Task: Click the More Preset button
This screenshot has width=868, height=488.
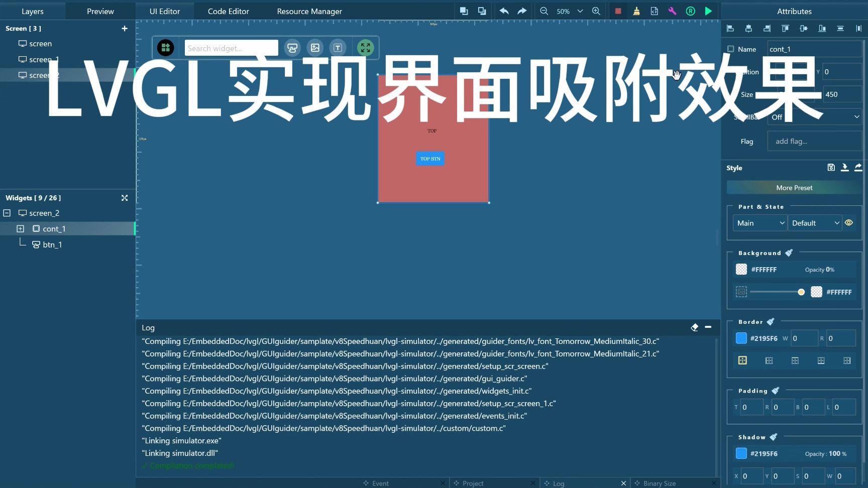Action: pos(794,188)
